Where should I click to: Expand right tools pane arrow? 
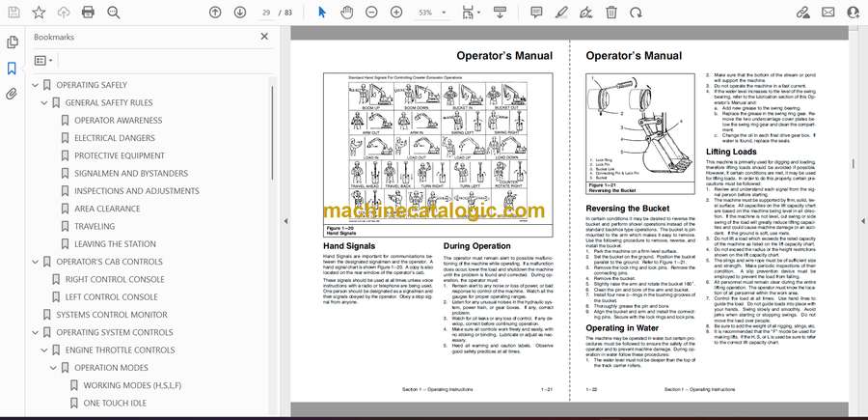(862, 221)
